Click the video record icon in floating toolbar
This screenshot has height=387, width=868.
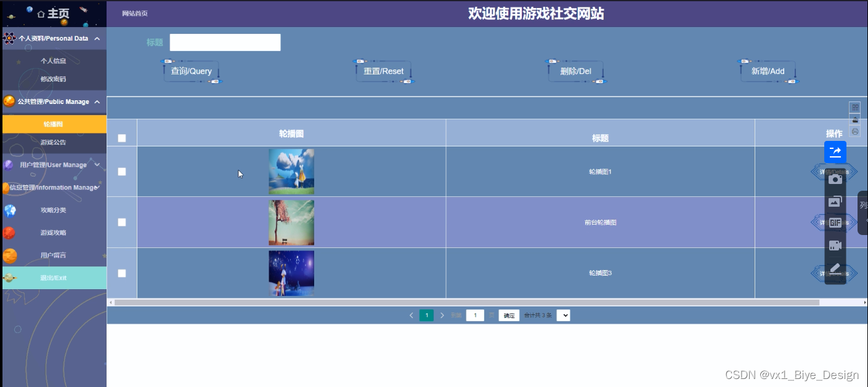pos(835,245)
